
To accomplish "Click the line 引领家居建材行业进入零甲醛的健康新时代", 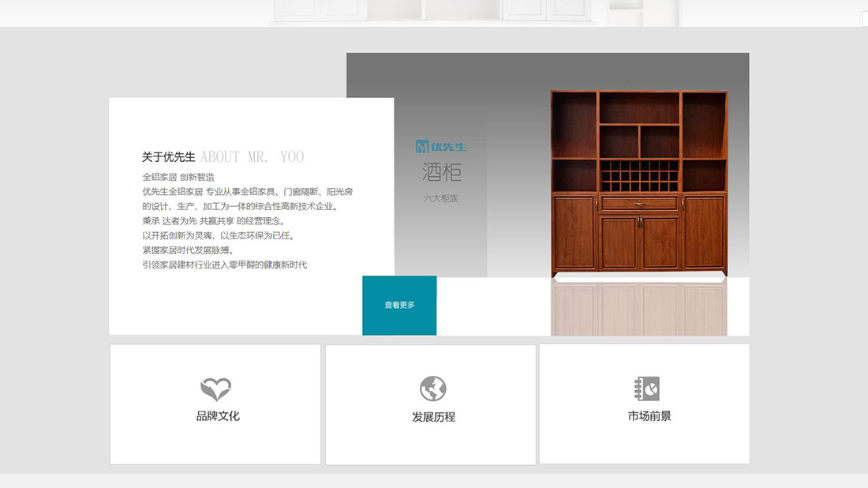I will click(225, 265).
